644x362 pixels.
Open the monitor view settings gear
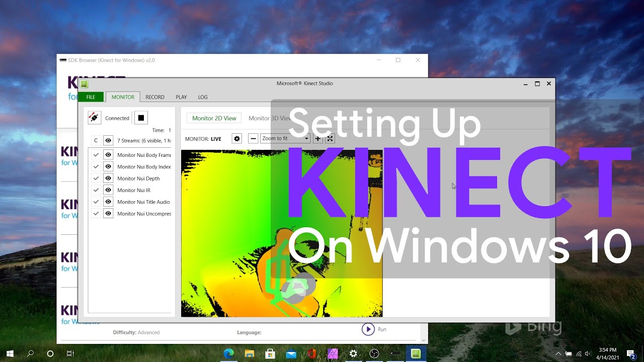point(237,138)
